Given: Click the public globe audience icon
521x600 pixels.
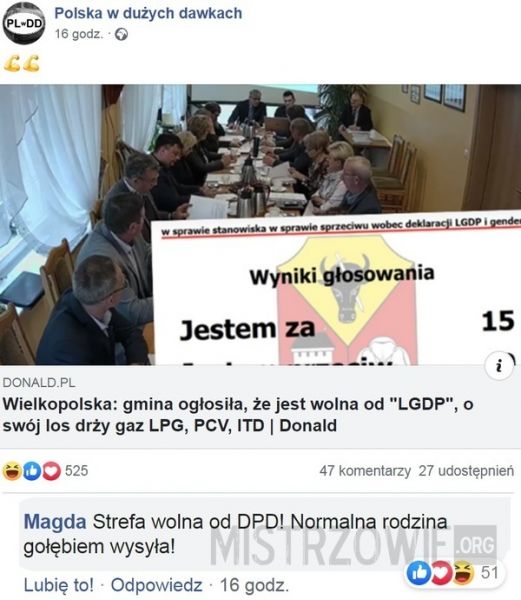Looking at the screenshot, I should (121, 34).
